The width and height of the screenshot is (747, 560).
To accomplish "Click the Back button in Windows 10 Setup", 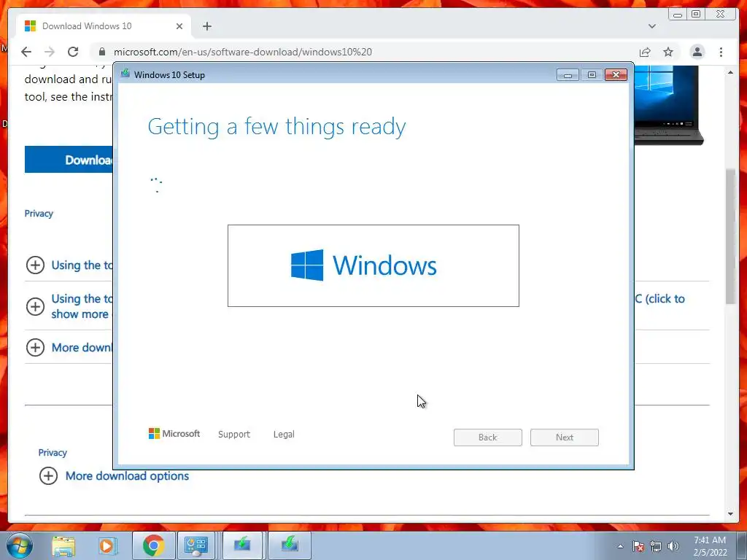I will pos(487,437).
